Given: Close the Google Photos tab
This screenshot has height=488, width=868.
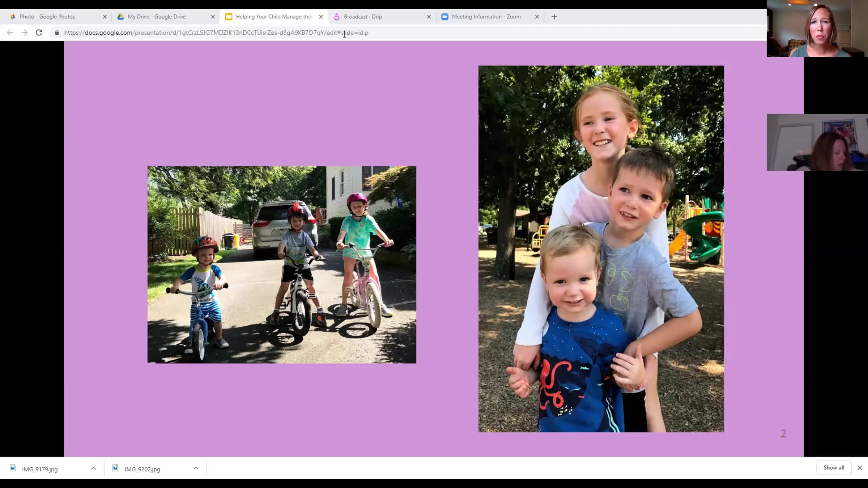Looking at the screenshot, I should pos(105,17).
